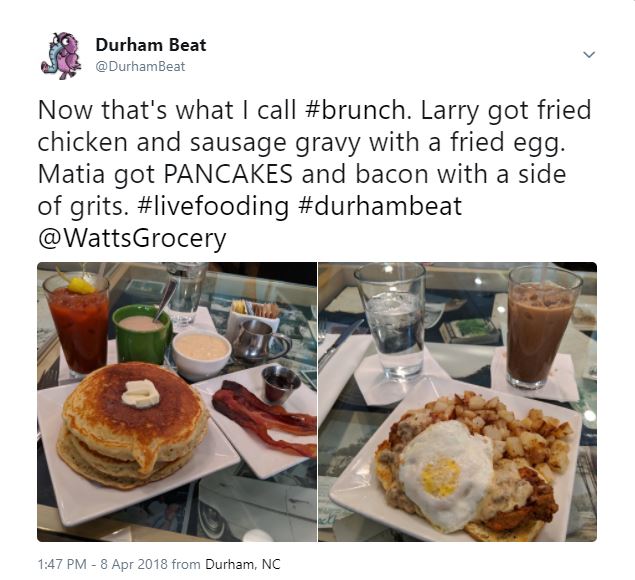The height and width of the screenshot is (580, 635).
Task: Open the #durhambeat hashtag
Action: (380, 206)
